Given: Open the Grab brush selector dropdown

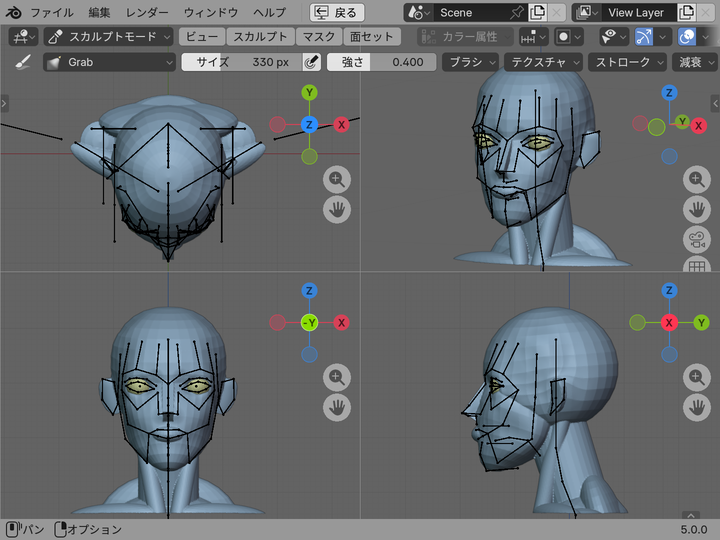Looking at the screenshot, I should click(109, 62).
